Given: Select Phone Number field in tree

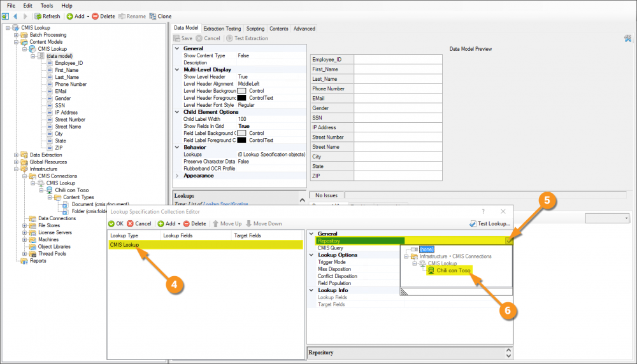Looking at the screenshot, I should [71, 84].
